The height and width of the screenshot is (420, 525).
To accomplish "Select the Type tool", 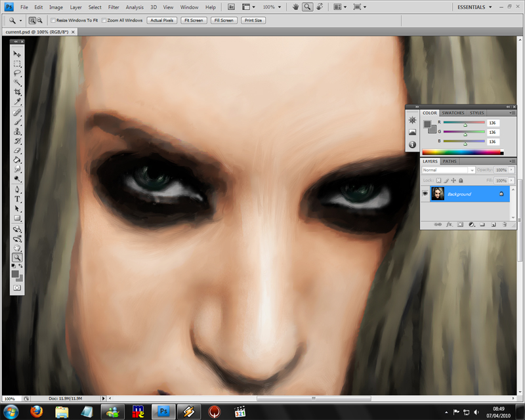I will 18,198.
